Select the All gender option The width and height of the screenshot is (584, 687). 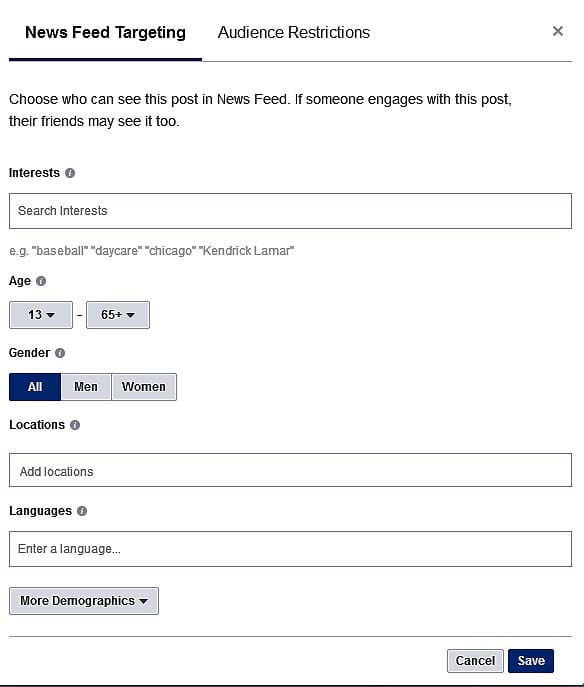click(35, 387)
